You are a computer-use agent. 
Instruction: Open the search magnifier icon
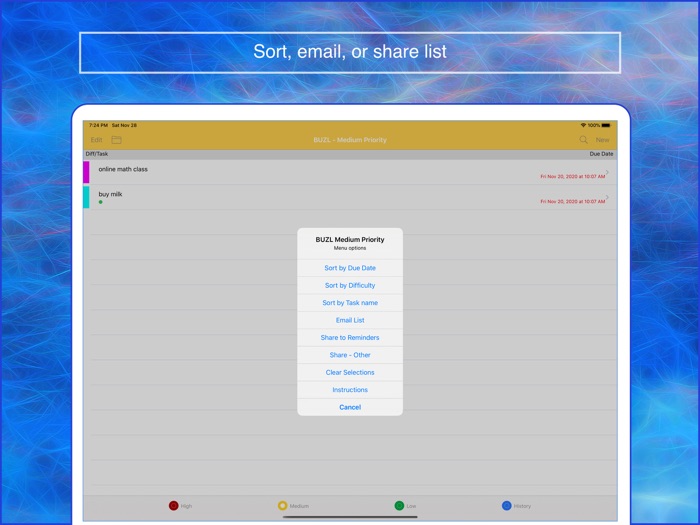[x=583, y=140]
